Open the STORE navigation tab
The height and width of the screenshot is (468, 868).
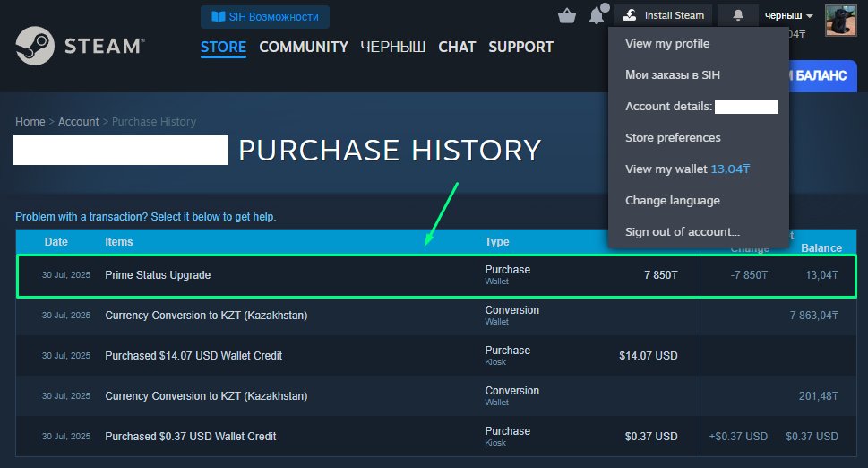click(223, 47)
